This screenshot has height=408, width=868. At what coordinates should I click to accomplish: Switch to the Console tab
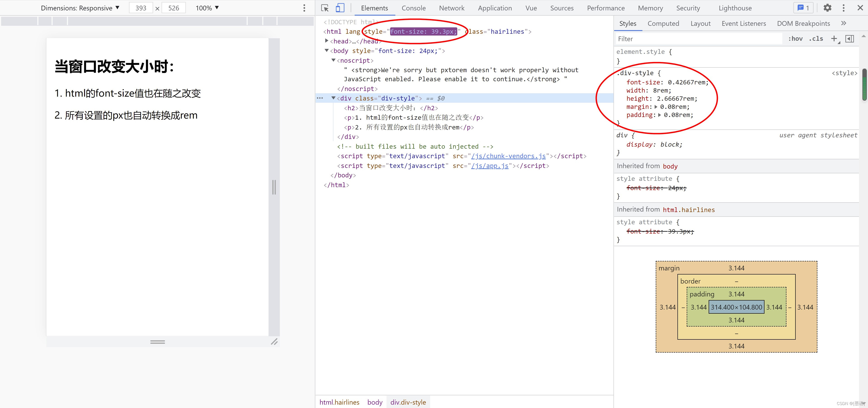[x=413, y=8]
